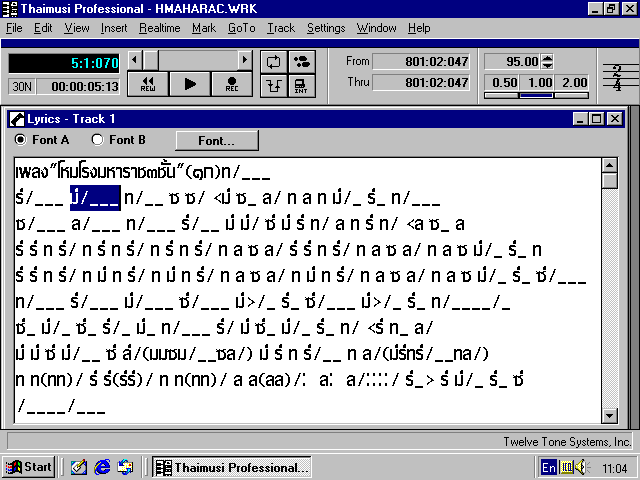Start playback with the Play button

click(190, 84)
